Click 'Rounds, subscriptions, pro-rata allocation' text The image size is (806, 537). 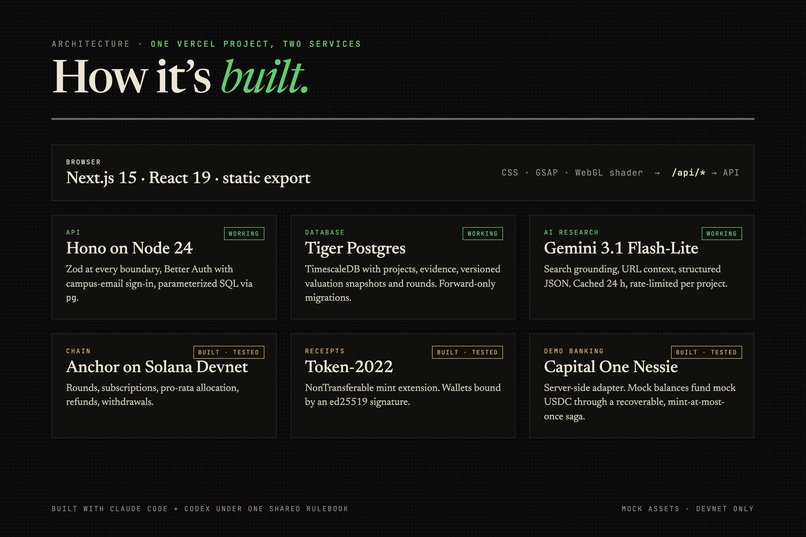pyautogui.click(x=152, y=395)
